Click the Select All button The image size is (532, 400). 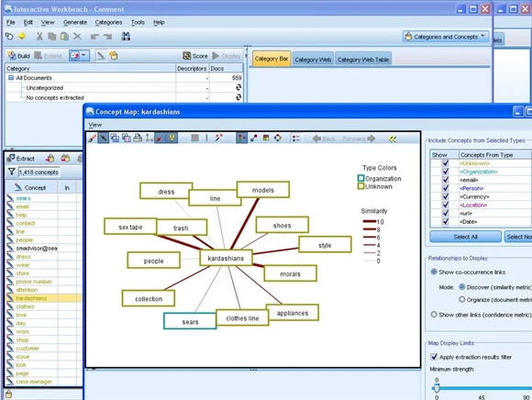pos(466,237)
